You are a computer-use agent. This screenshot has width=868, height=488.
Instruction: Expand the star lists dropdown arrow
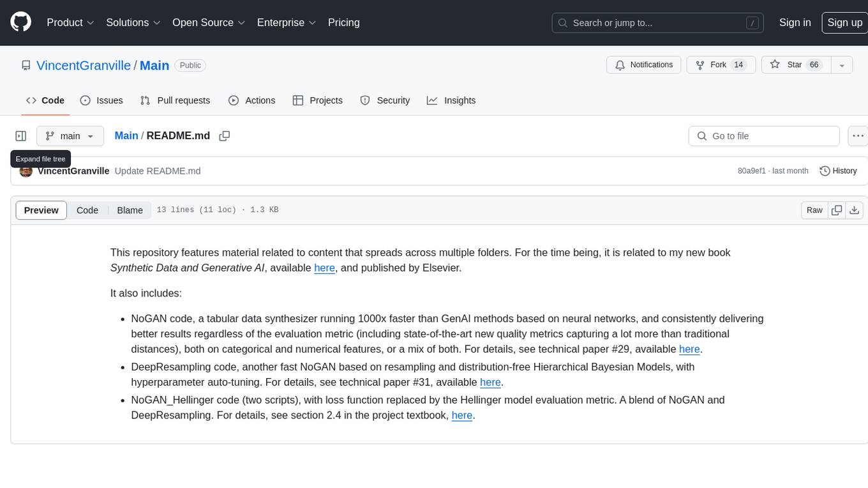click(842, 65)
